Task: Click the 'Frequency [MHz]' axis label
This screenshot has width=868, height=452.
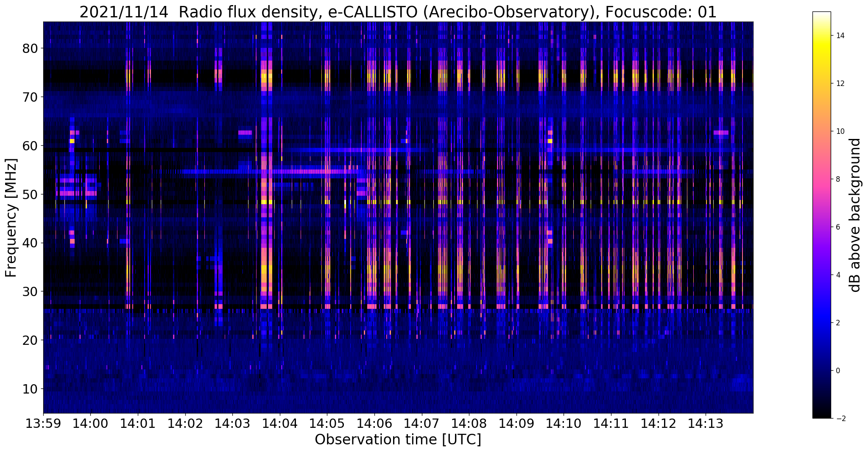Action: tap(11, 218)
